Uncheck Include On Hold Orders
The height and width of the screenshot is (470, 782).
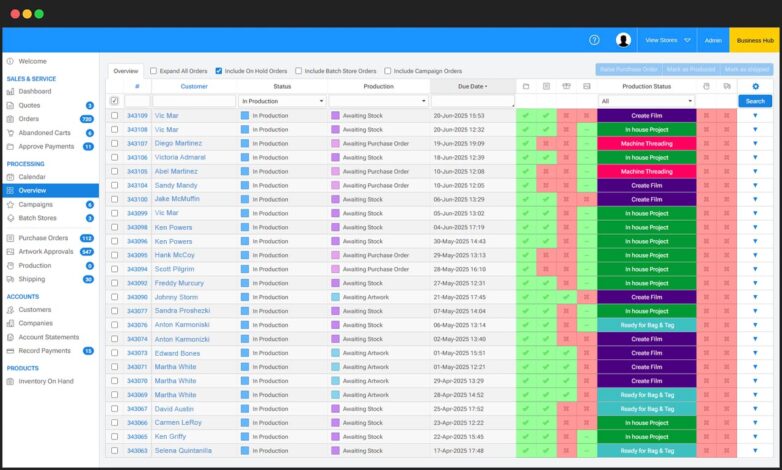219,71
